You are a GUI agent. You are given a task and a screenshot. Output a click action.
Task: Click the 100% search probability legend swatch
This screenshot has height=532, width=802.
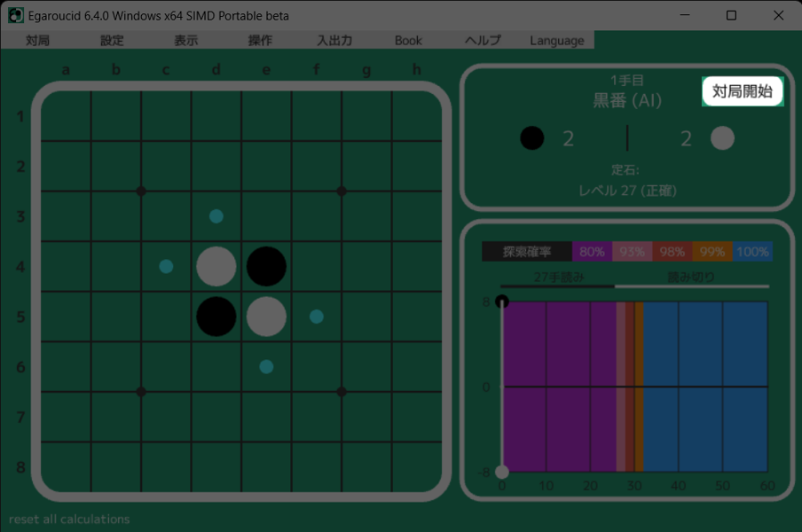(x=752, y=252)
